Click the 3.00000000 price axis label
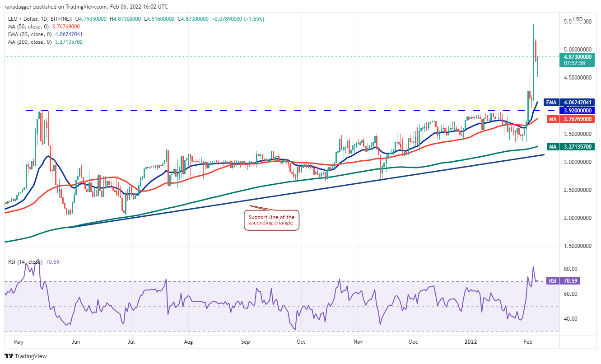 pos(578,162)
